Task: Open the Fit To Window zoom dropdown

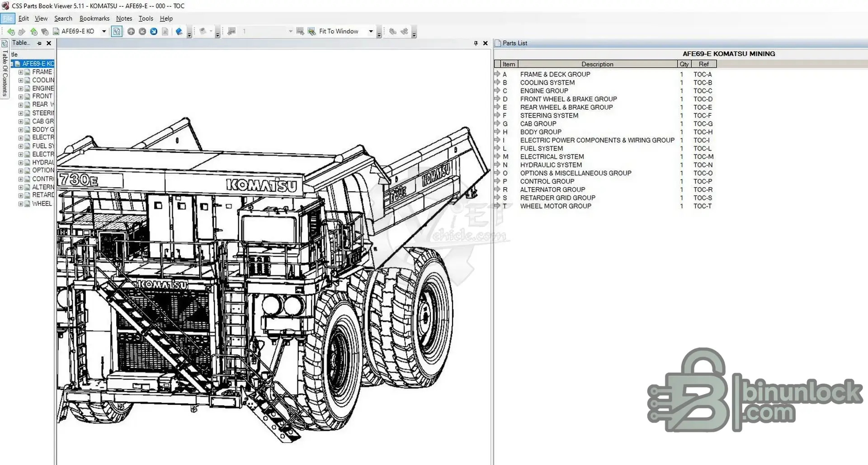Action: (371, 31)
